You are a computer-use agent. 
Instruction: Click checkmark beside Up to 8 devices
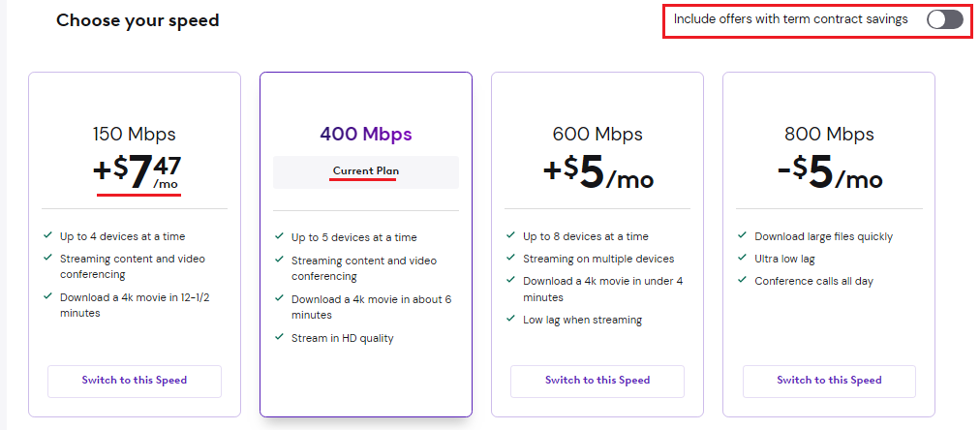click(510, 235)
